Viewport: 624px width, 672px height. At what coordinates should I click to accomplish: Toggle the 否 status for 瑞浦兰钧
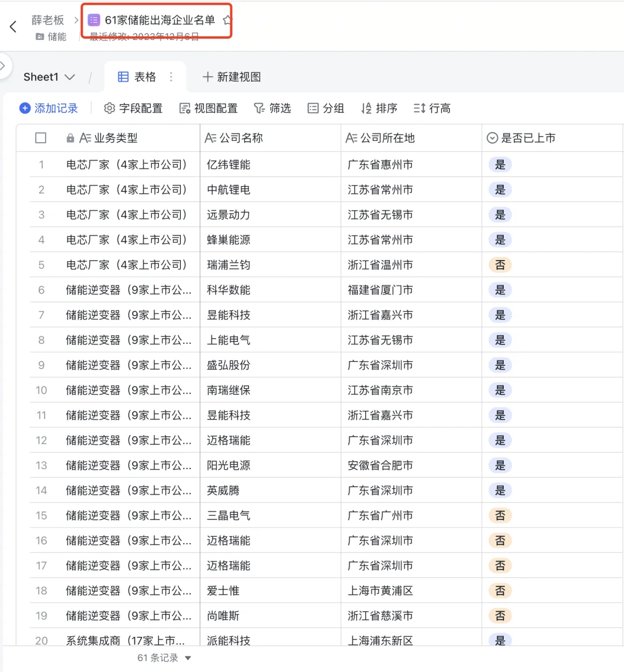[499, 265]
